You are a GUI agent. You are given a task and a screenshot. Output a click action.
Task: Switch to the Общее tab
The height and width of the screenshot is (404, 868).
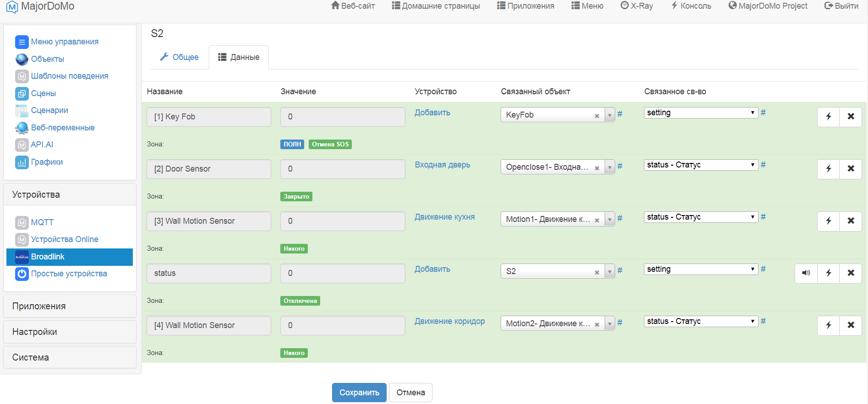[180, 57]
